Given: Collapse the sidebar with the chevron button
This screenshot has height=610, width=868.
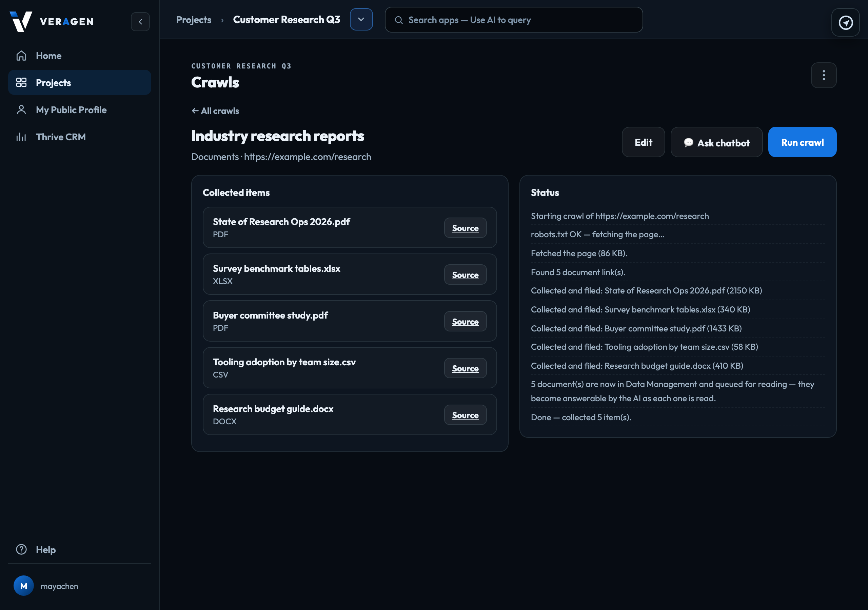Looking at the screenshot, I should pyautogui.click(x=140, y=22).
